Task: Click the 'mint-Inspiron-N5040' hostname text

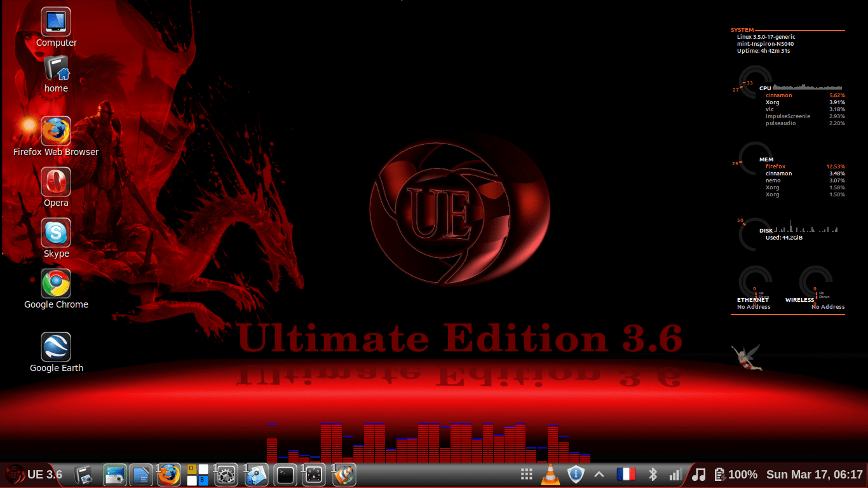Action: [766, 44]
